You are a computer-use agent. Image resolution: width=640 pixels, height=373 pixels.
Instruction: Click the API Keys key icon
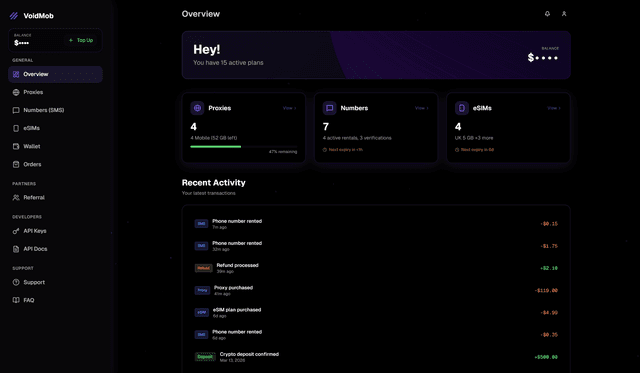coord(16,231)
